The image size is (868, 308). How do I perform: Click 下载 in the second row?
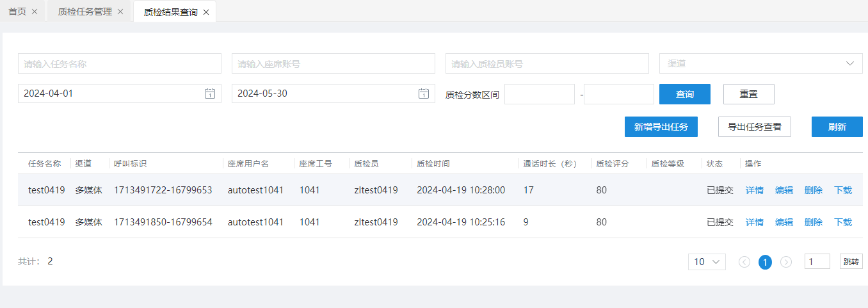pos(843,222)
